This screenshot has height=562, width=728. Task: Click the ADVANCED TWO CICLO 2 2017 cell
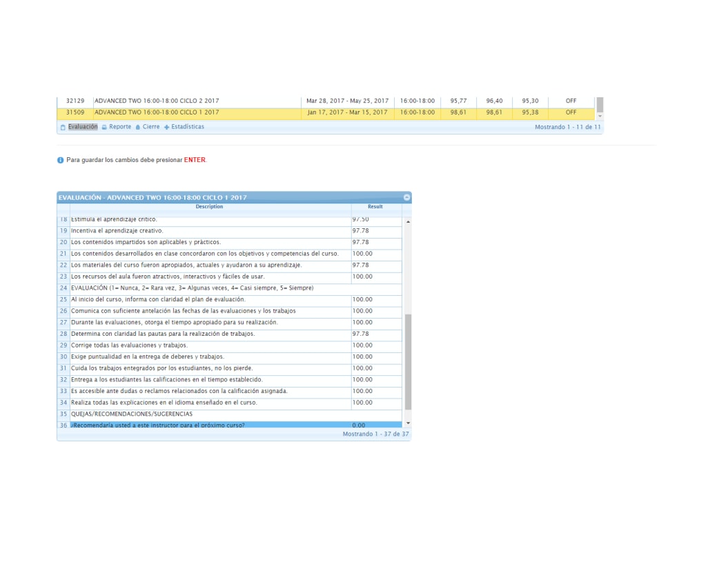(x=197, y=101)
